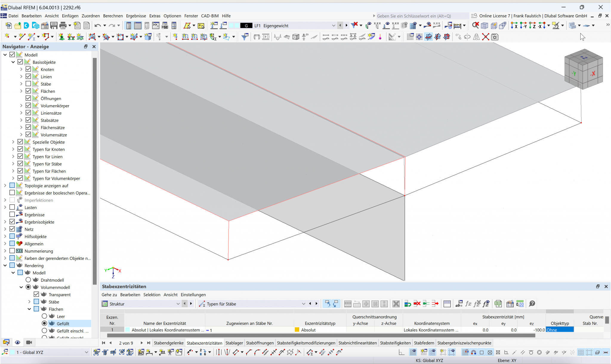Click the Print icon in toolbar
Viewport: 611px width, 364px height.
pos(63,26)
